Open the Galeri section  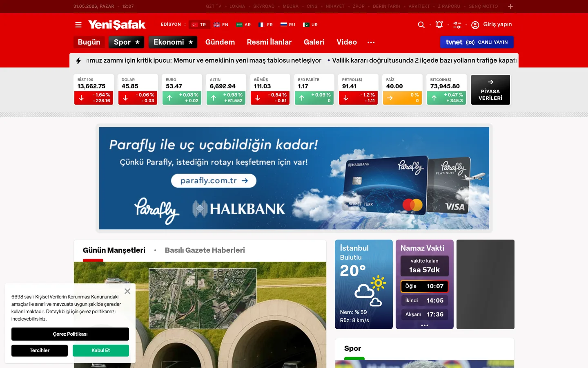(x=314, y=42)
